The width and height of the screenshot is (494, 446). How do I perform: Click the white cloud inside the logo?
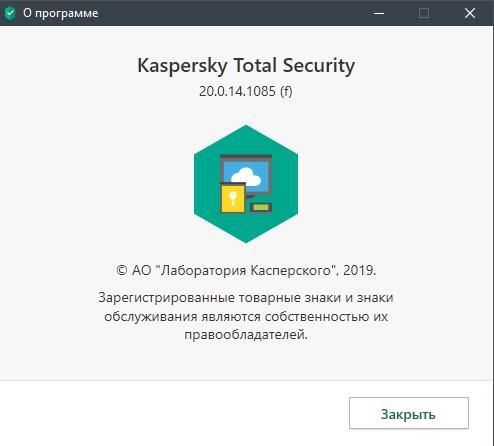pyautogui.click(x=246, y=177)
